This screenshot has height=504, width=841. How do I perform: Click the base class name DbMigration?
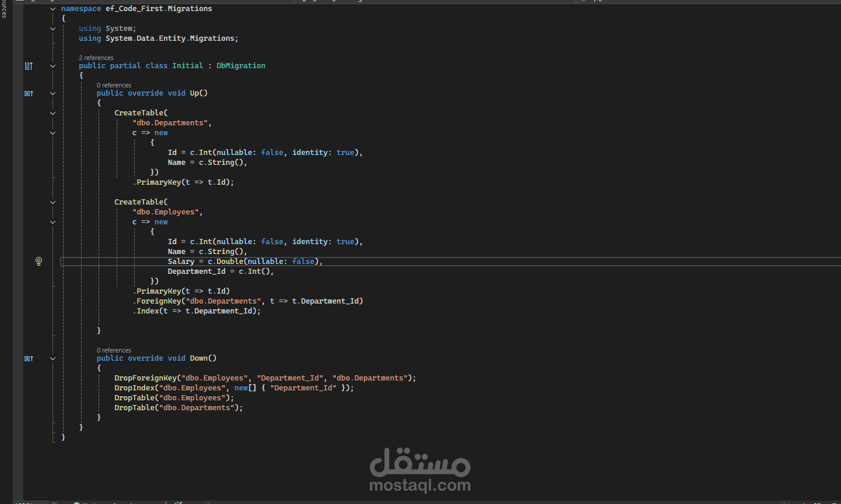coord(241,66)
